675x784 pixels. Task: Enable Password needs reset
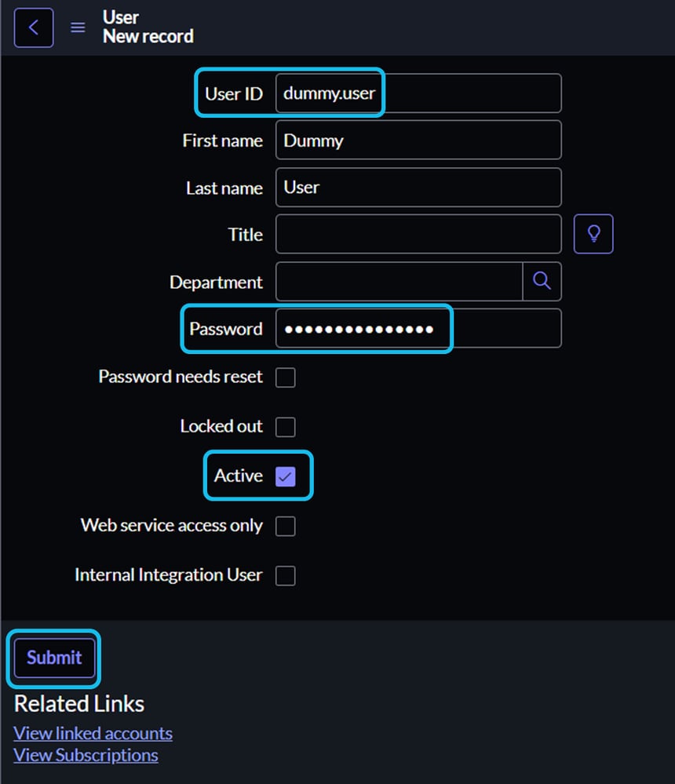pos(286,377)
